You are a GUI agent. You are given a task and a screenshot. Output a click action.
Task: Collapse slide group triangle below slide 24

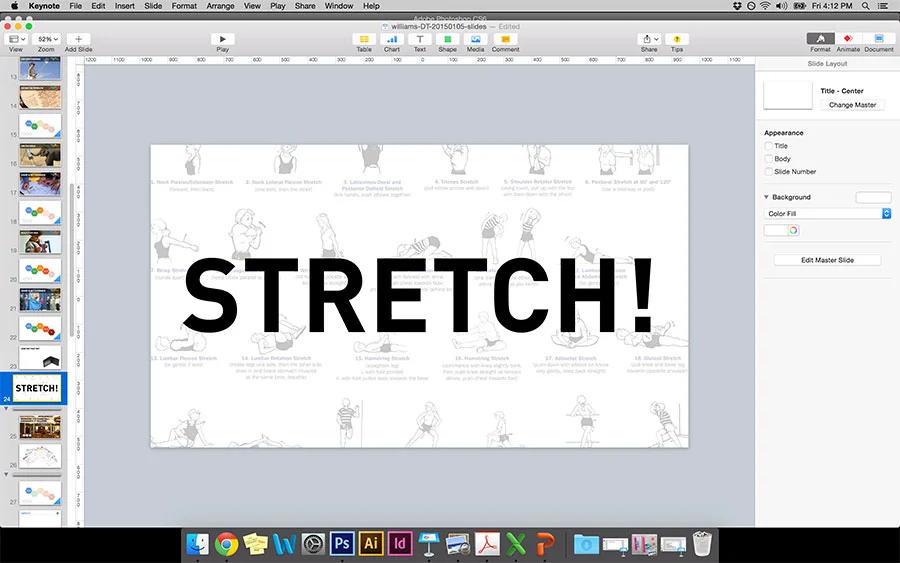pos(6,409)
